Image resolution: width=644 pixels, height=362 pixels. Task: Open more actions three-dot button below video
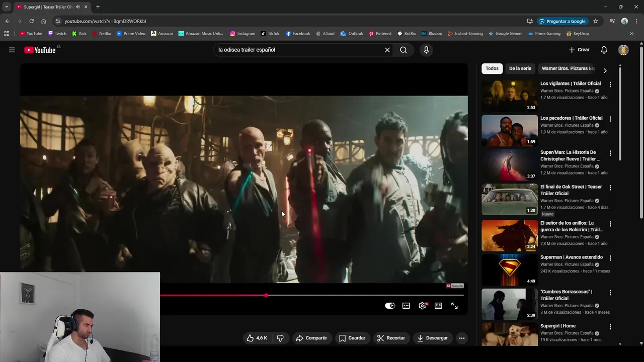pyautogui.click(x=462, y=338)
